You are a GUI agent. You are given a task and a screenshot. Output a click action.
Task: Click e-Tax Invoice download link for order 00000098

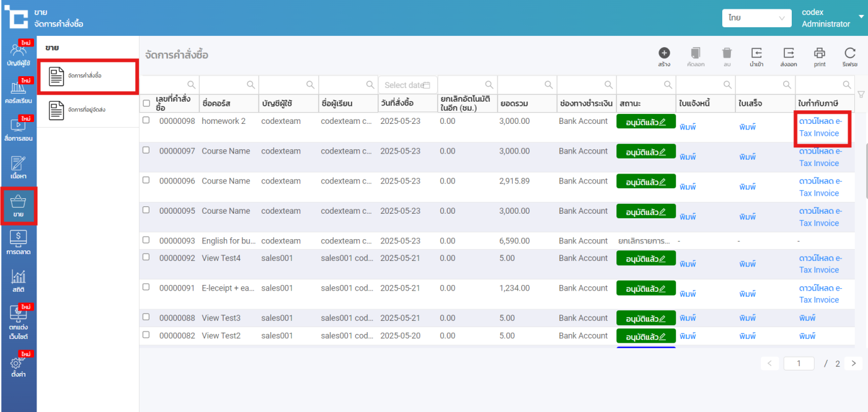820,127
